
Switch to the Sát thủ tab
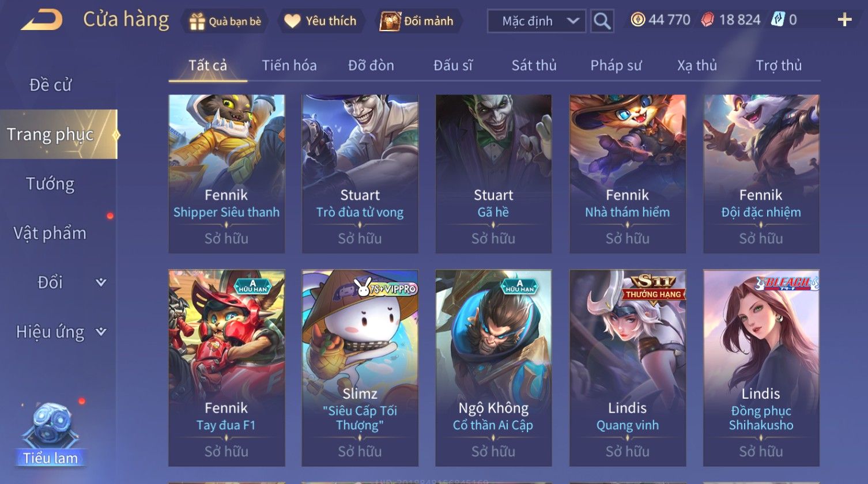point(534,66)
